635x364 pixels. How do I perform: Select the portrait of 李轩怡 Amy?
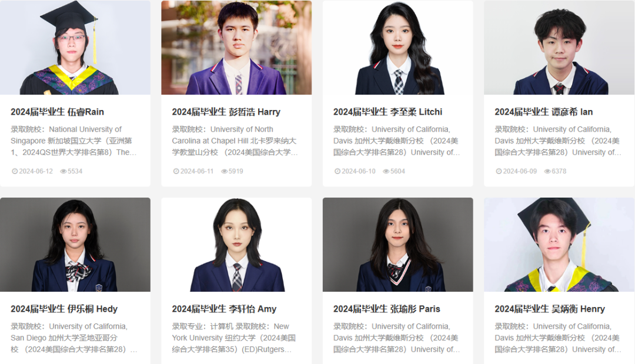tap(236, 245)
